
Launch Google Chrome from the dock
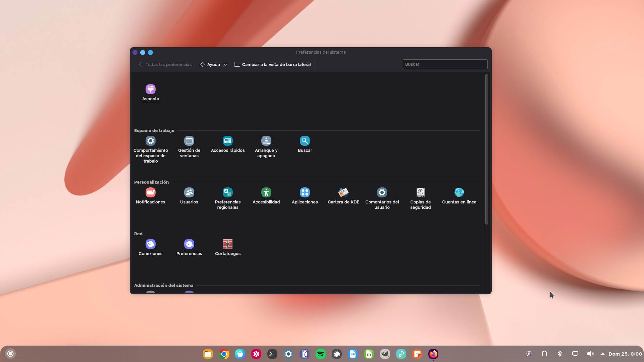pos(224,354)
